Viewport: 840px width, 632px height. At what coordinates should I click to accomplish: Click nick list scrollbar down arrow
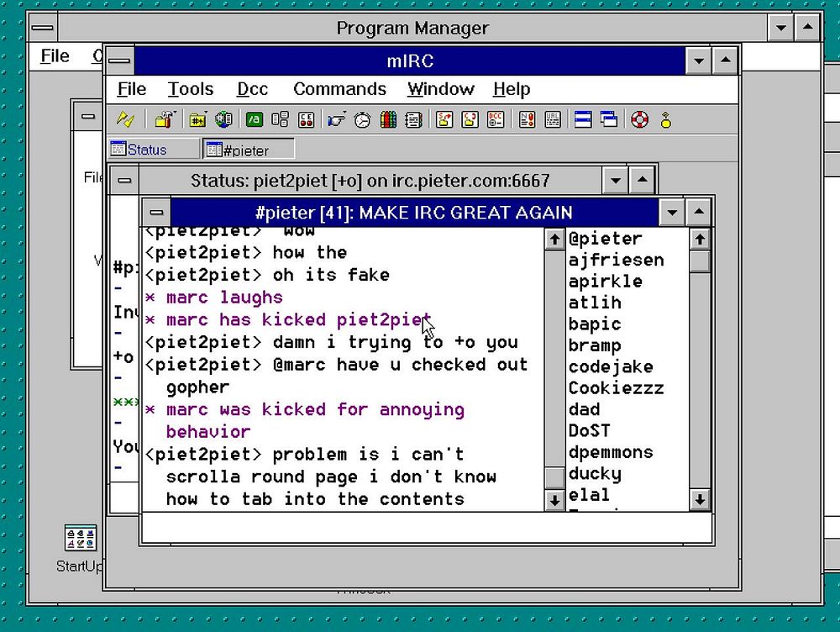pyautogui.click(x=699, y=499)
